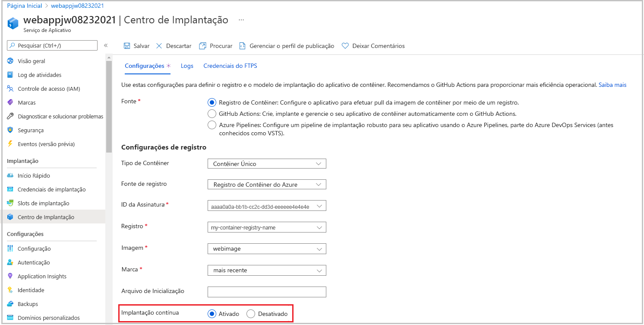
Task: Follow the Saiba mais link
Action: [x=612, y=85]
